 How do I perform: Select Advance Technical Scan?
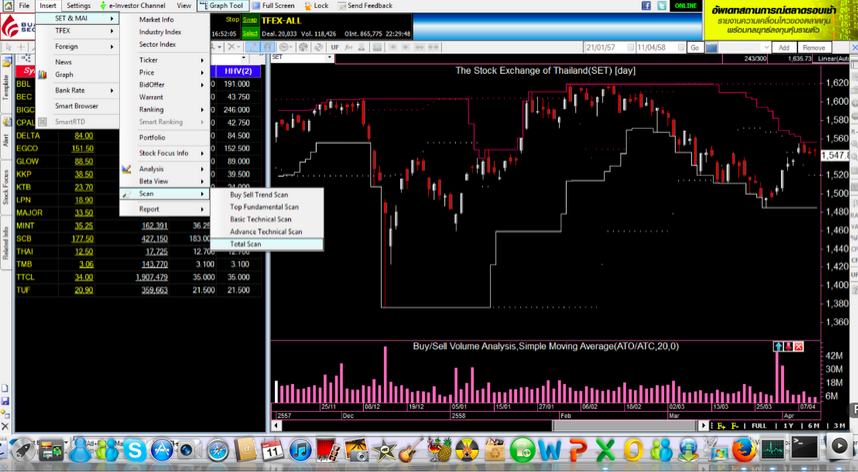[x=267, y=232]
